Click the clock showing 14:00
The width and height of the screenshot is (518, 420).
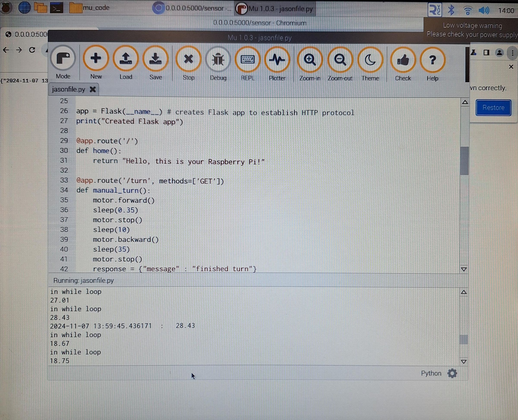506,11
